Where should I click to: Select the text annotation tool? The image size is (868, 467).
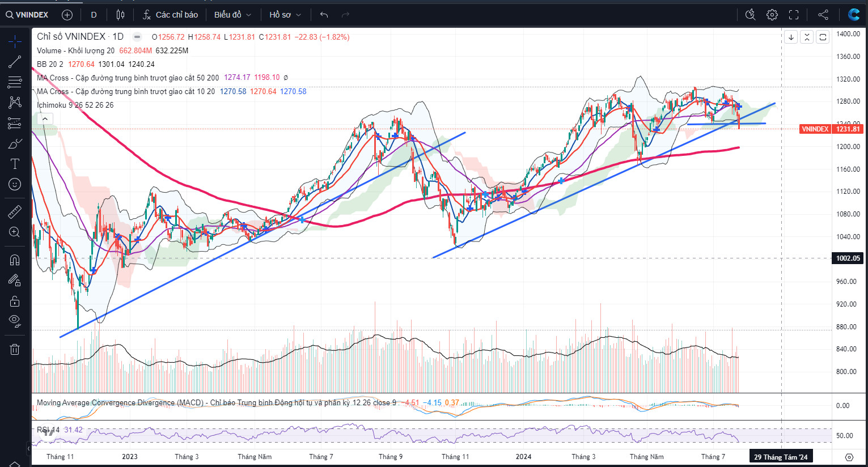click(x=15, y=164)
